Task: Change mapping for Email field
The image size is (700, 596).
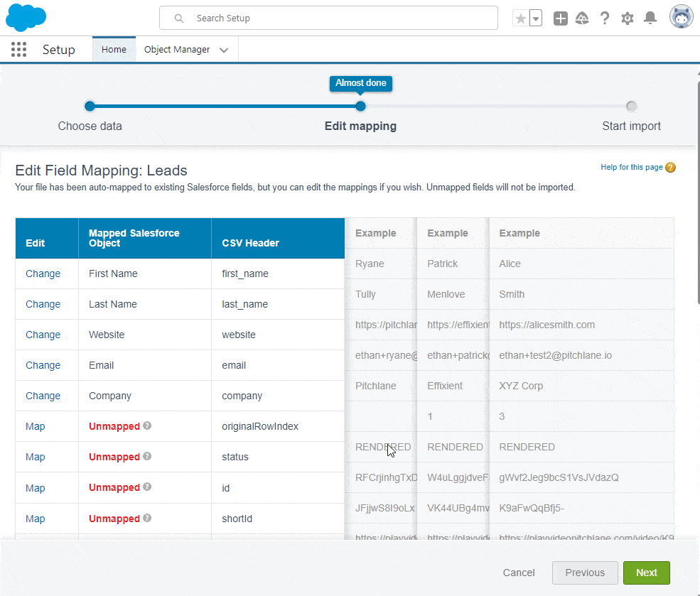Action: tap(43, 365)
